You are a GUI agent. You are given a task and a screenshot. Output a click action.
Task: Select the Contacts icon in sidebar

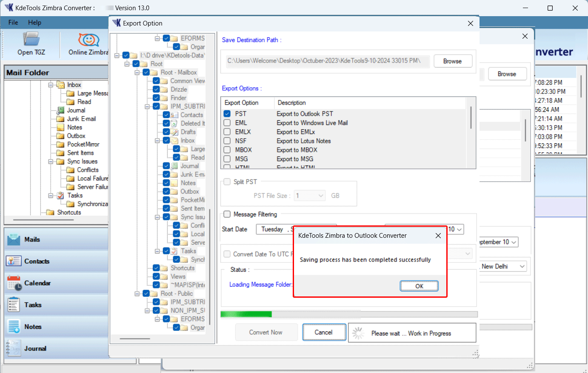click(x=14, y=261)
